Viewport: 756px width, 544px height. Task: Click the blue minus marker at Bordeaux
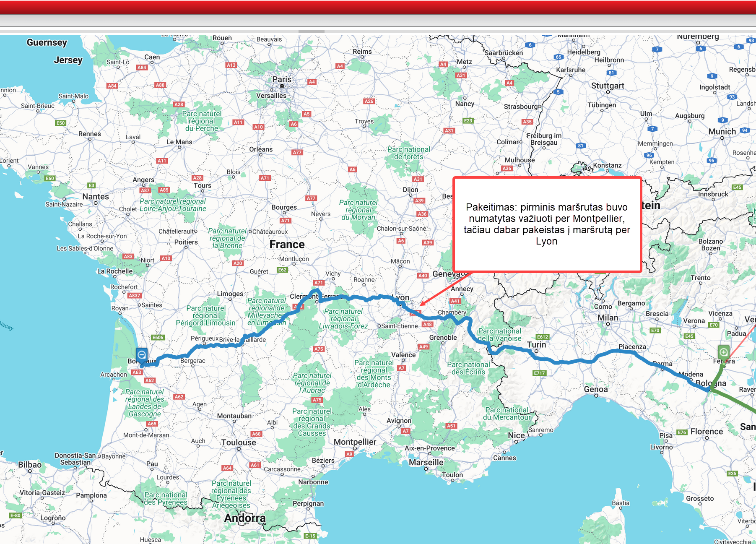142,355
